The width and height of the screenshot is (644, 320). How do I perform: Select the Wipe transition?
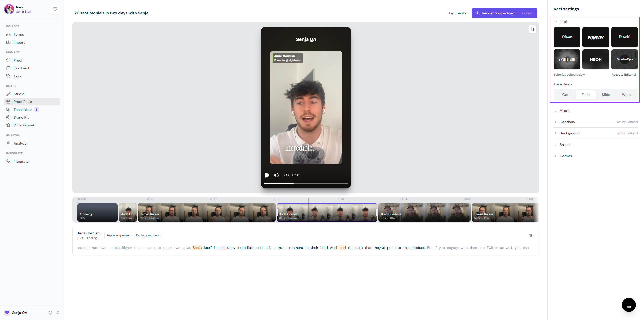click(626, 95)
